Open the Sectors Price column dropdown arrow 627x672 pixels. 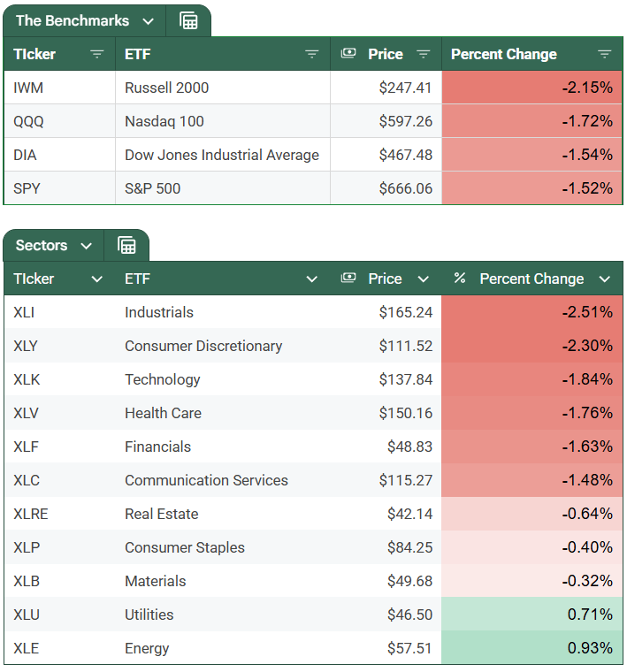click(424, 279)
